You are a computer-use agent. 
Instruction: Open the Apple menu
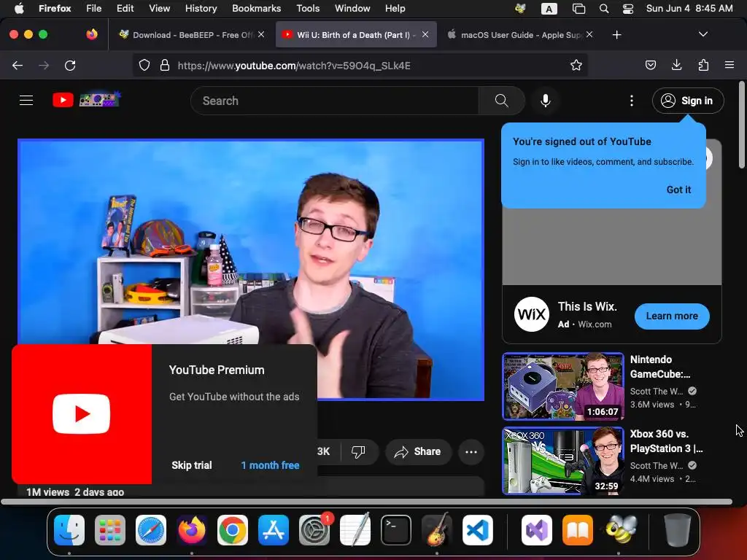pos(19,8)
